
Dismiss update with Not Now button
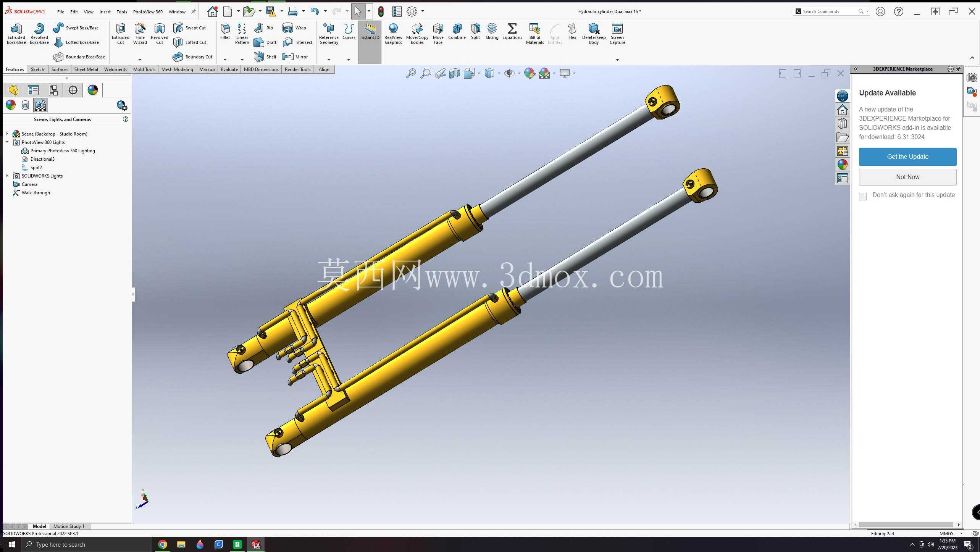pyautogui.click(x=907, y=177)
